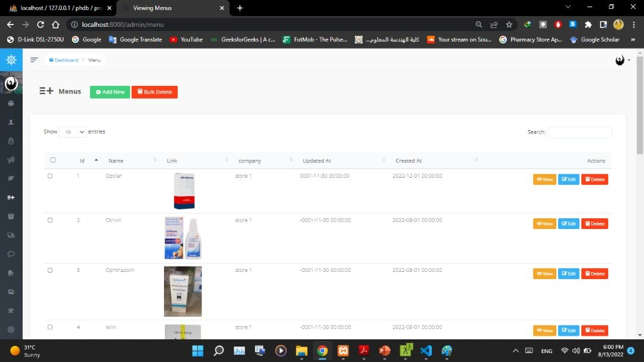Image resolution: width=644 pixels, height=362 pixels.
Task: Open taskbar search icon
Action: point(218,351)
